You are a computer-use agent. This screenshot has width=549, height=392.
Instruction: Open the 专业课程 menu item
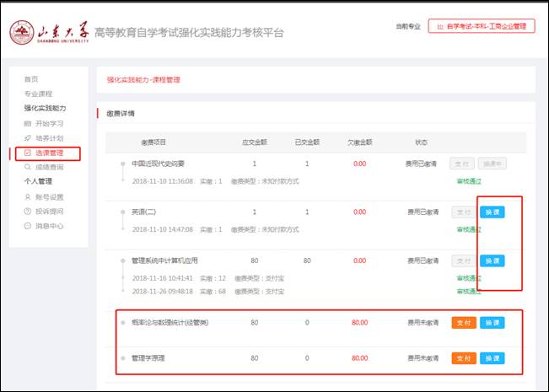[38, 94]
